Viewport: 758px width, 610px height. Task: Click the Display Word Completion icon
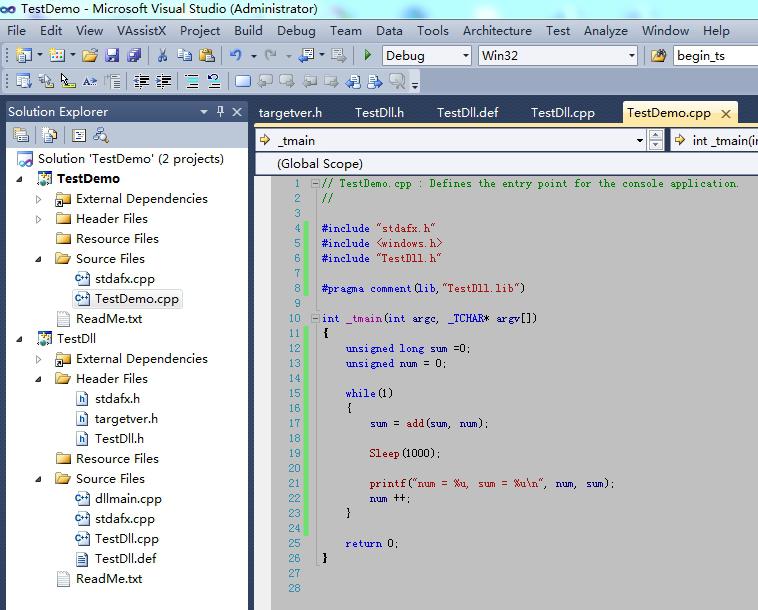(x=90, y=82)
